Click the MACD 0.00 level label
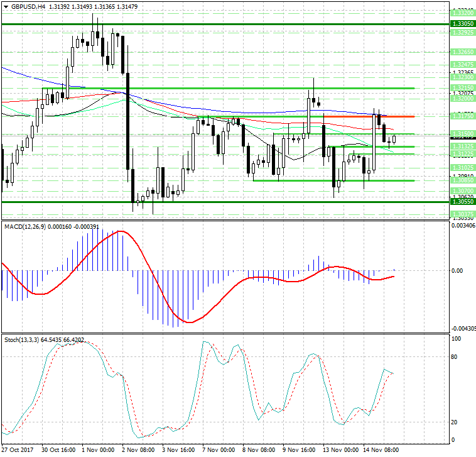 [458, 271]
